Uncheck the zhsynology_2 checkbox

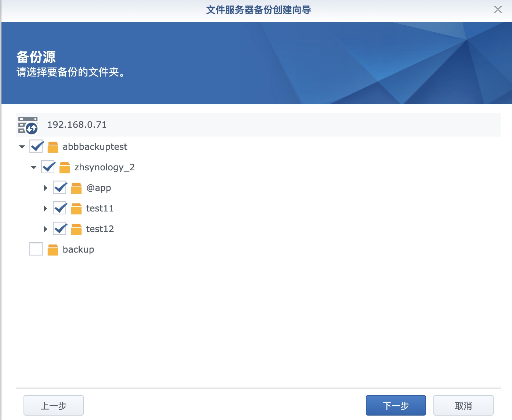48,167
